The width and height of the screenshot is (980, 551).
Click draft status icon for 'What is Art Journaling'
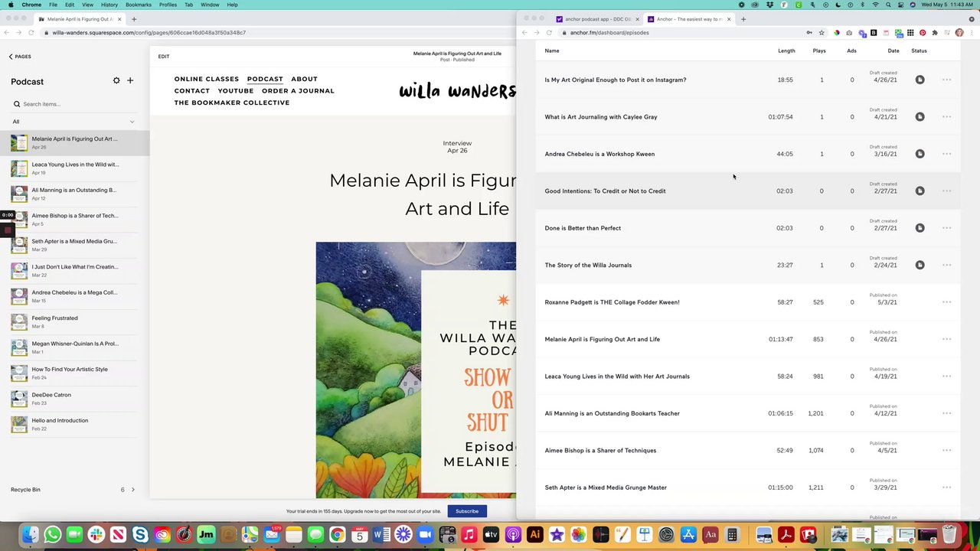point(920,117)
